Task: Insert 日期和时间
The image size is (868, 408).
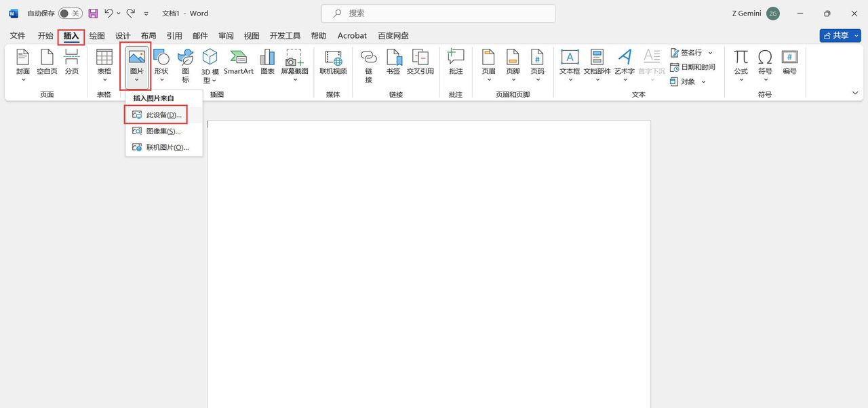Action: (692, 67)
